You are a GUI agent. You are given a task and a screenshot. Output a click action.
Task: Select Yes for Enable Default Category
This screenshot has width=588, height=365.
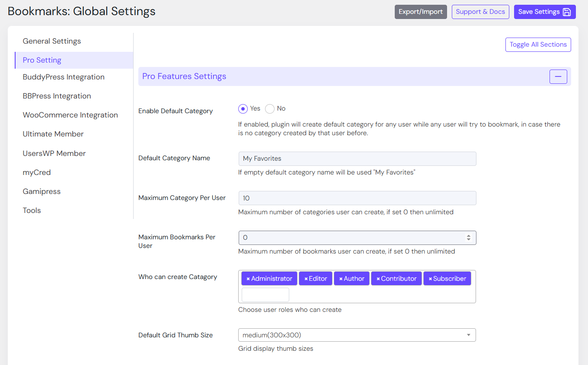(243, 109)
